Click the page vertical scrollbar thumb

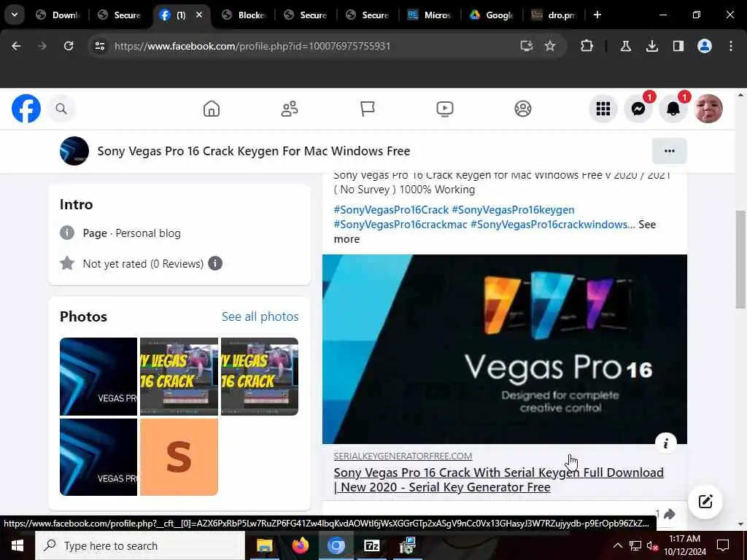click(740, 260)
